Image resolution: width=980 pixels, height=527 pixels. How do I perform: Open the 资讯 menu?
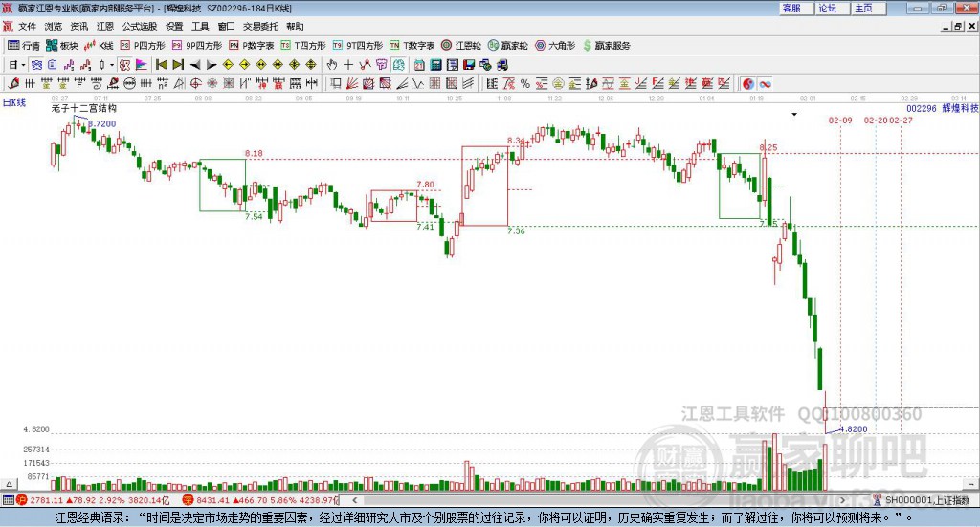click(x=79, y=26)
